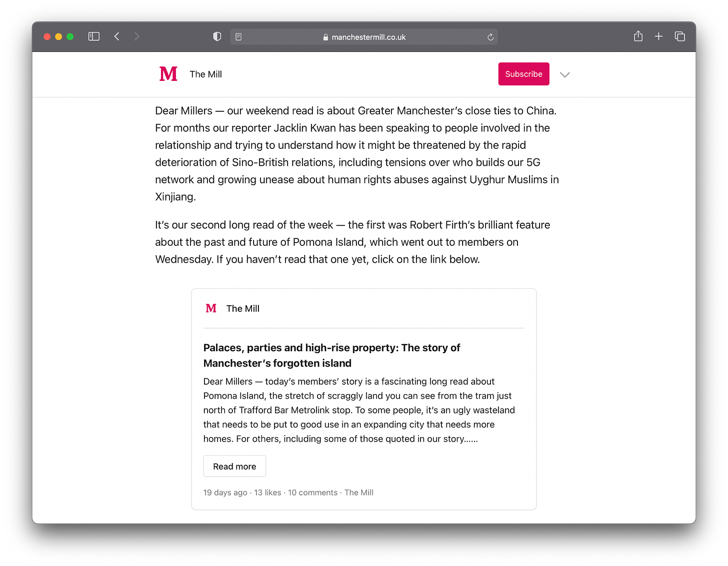Viewport: 728px width, 566px height.
Task: Click the green zoom traffic light
Action: [70, 36]
